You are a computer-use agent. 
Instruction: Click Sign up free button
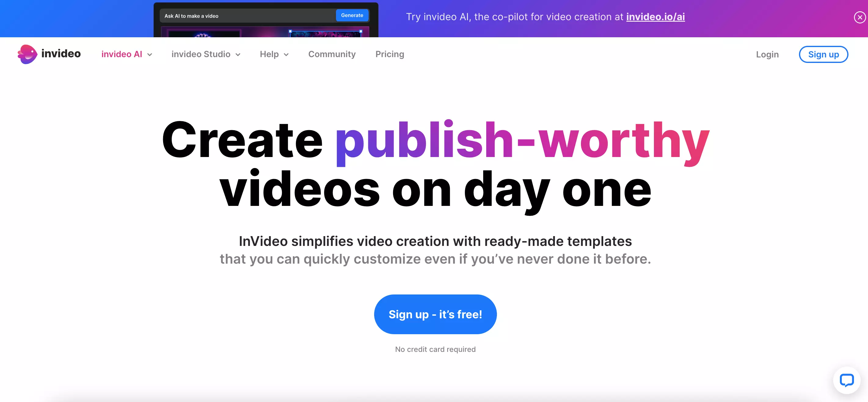pyautogui.click(x=435, y=315)
